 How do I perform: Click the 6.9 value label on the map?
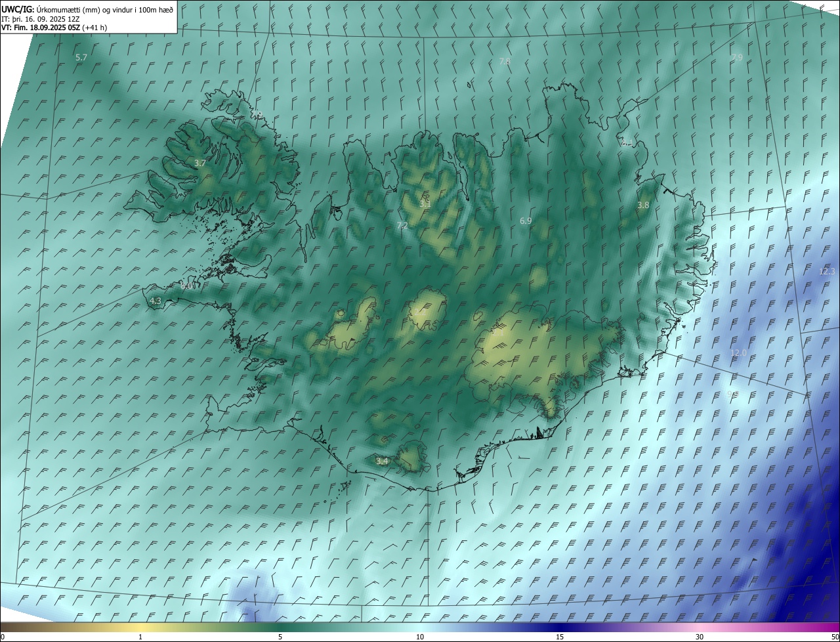(x=526, y=221)
